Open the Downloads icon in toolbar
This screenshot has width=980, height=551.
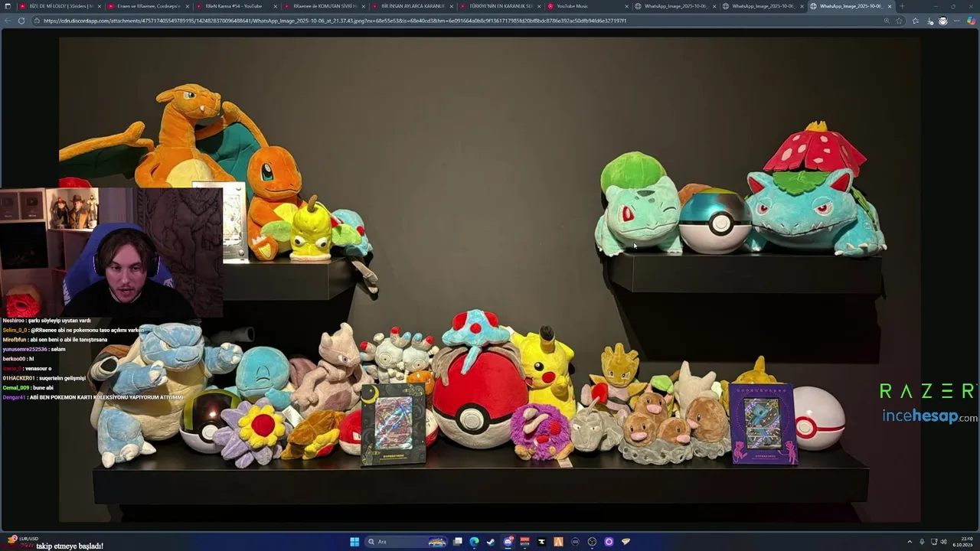[x=930, y=21]
